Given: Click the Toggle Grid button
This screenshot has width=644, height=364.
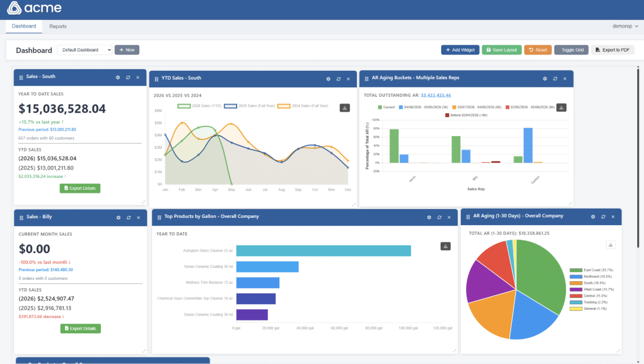Looking at the screenshot, I should [x=572, y=50].
